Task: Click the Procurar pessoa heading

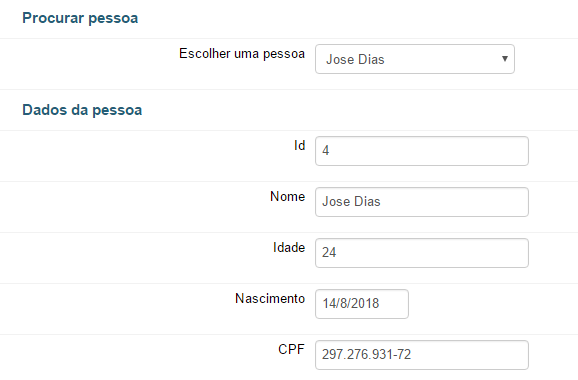Action: coord(80,18)
